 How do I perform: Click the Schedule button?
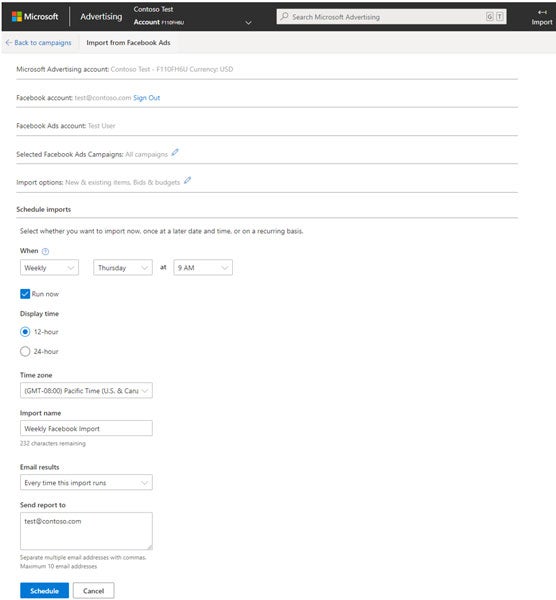[44, 590]
